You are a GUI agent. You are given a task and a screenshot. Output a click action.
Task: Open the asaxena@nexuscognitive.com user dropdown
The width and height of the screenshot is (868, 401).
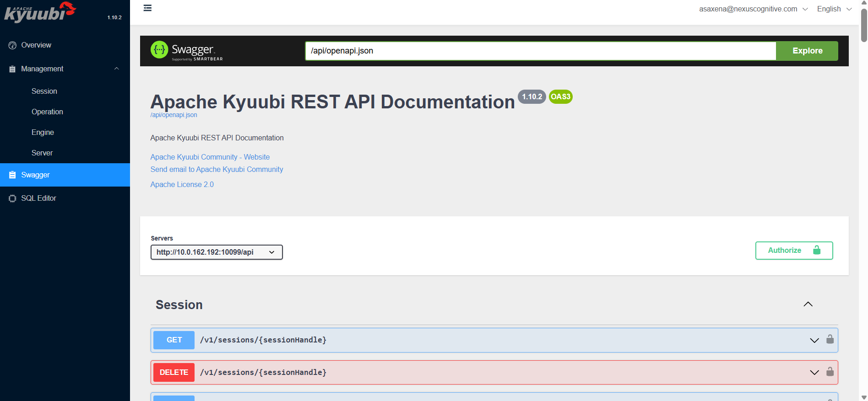pos(753,9)
